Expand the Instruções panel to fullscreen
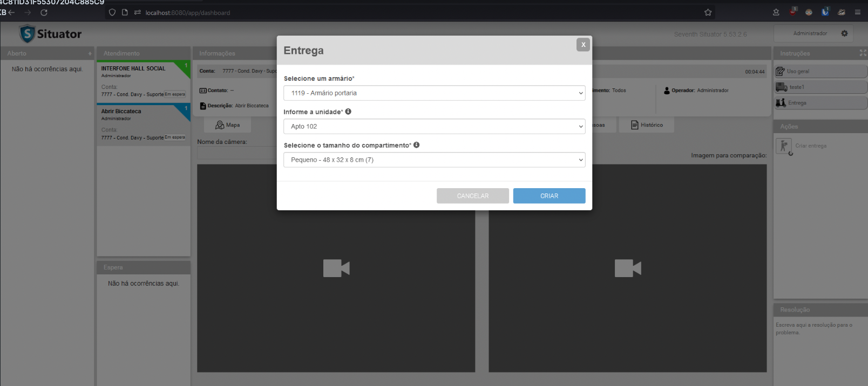This screenshot has height=386, width=868. (x=863, y=53)
